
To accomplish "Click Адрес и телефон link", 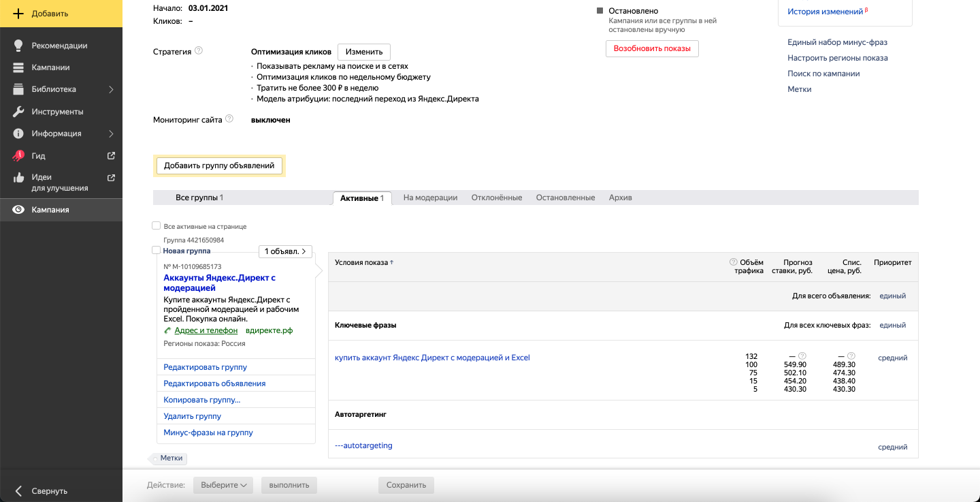I will [206, 330].
